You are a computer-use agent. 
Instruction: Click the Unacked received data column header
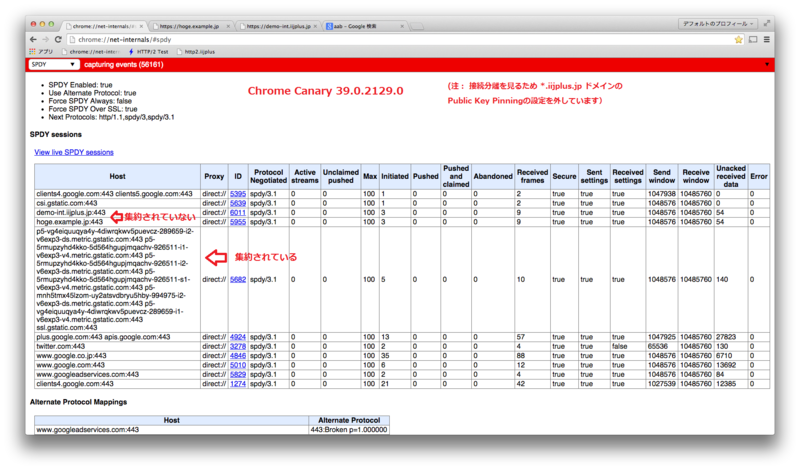tap(731, 177)
